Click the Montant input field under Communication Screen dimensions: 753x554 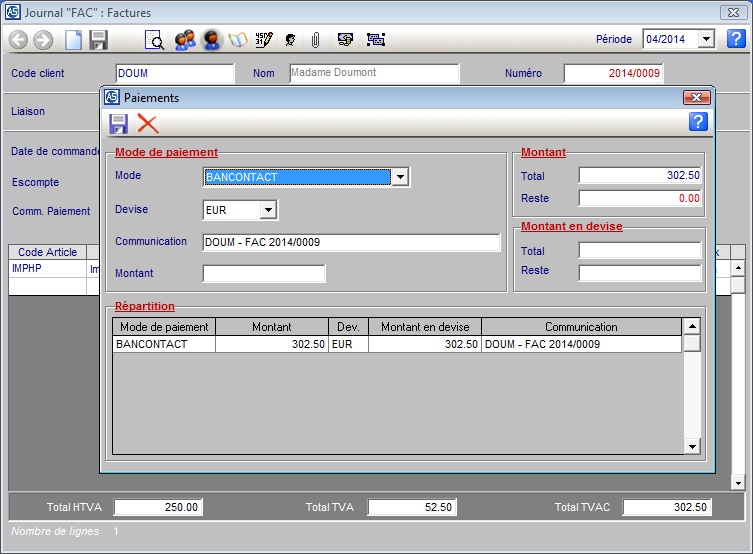pos(264,273)
